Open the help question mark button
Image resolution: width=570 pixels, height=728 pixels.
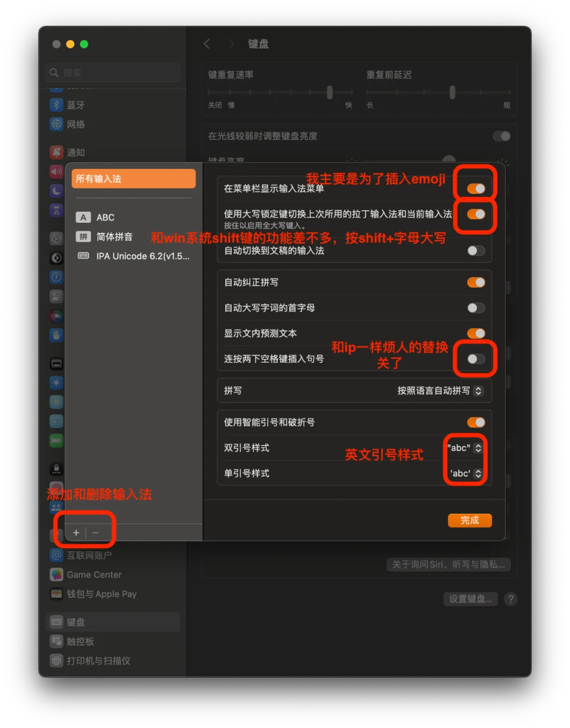pos(510,599)
